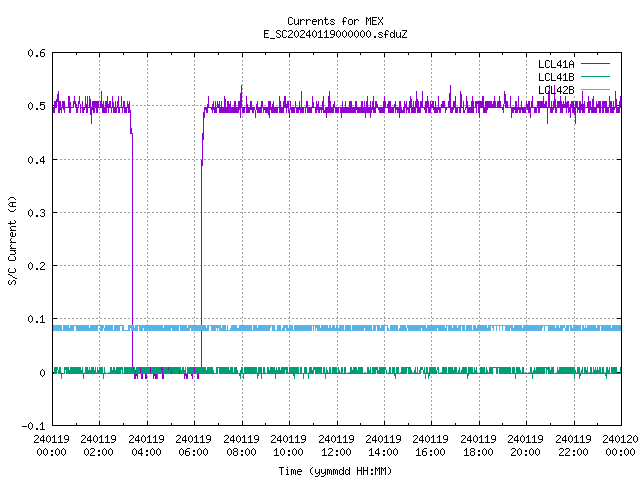Click the y-axis tick value 0.6
The width and height of the screenshot is (640, 480).
click(x=36, y=53)
